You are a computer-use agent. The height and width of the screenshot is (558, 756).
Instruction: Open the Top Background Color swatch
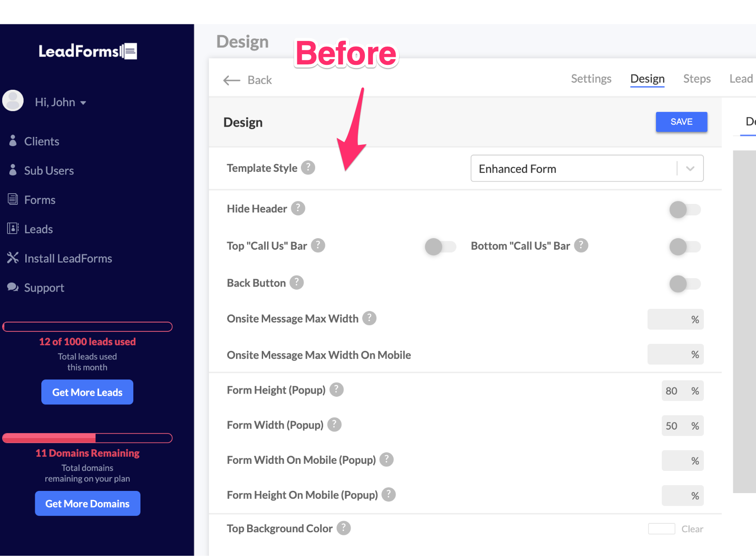[x=661, y=529]
